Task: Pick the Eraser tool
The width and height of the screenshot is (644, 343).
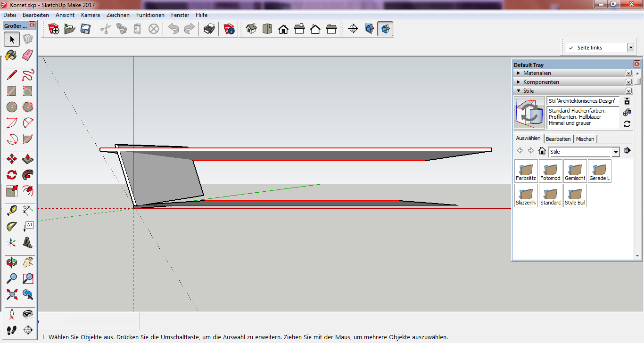Action: (x=28, y=55)
